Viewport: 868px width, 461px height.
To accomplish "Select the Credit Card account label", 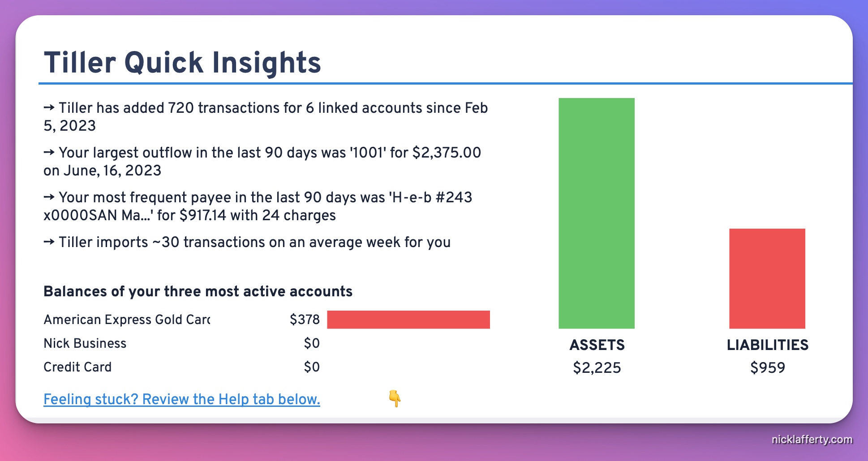I will tap(77, 367).
